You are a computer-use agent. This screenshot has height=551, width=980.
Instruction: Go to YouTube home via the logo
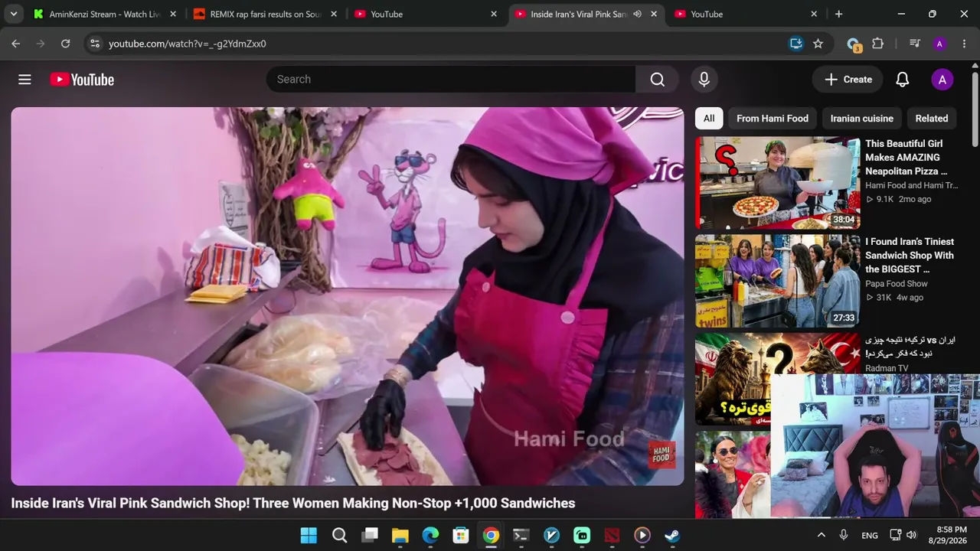pos(82,80)
